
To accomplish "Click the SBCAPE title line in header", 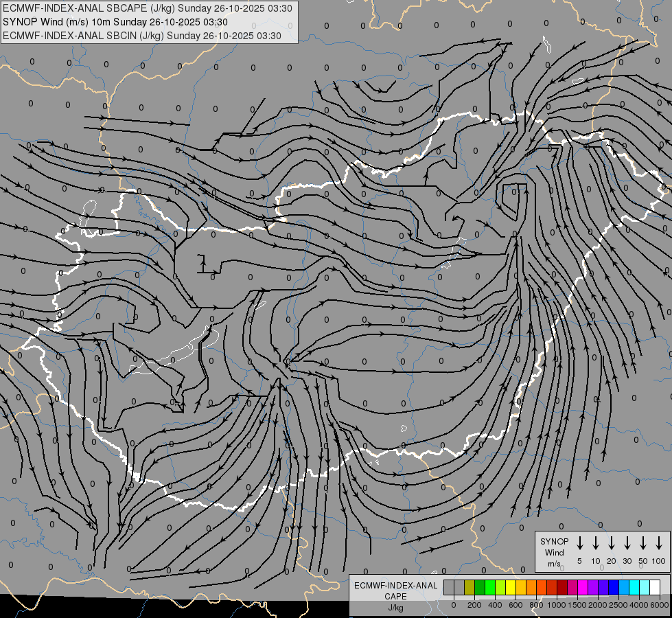I will [x=148, y=8].
